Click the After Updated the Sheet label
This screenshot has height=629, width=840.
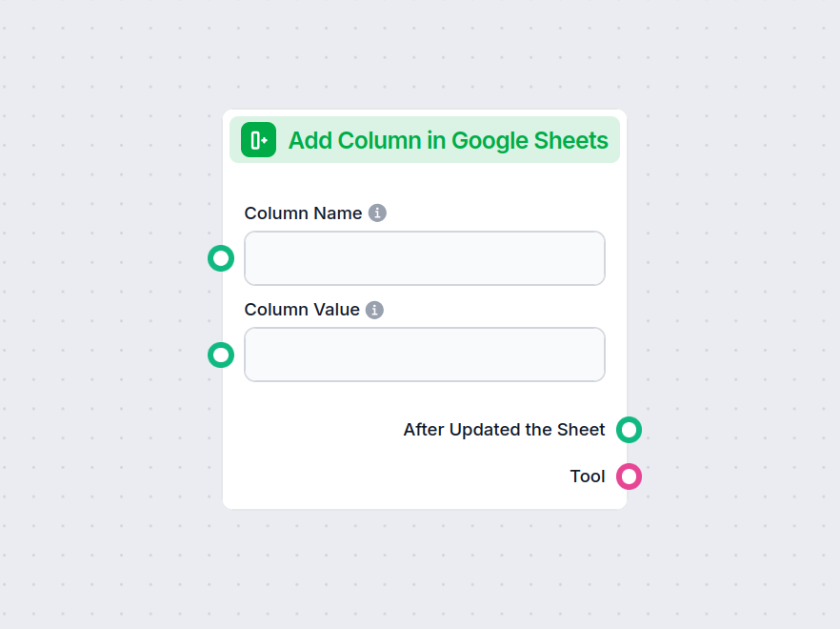tap(504, 430)
